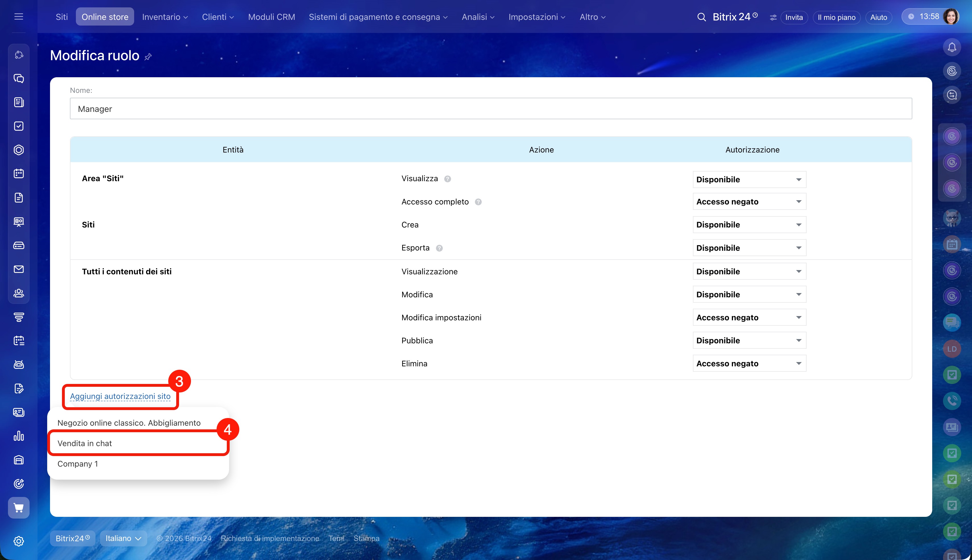Select Vendita in chat option
The image size is (972, 560).
tap(85, 443)
